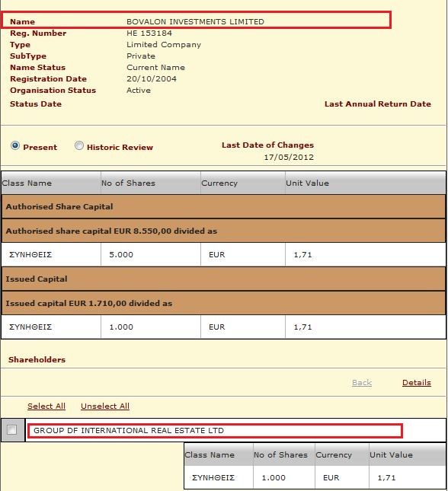448x491 pixels.
Task: Click the Last Annual Return Date label
Action: (378, 104)
